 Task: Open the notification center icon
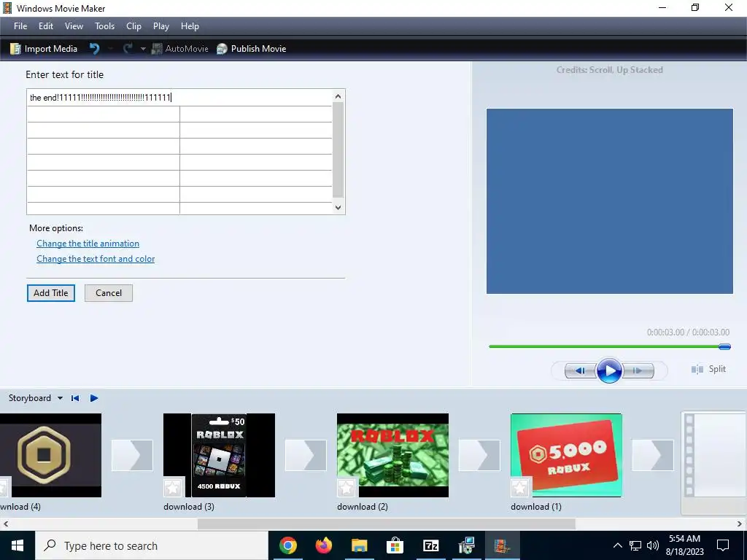(723, 545)
